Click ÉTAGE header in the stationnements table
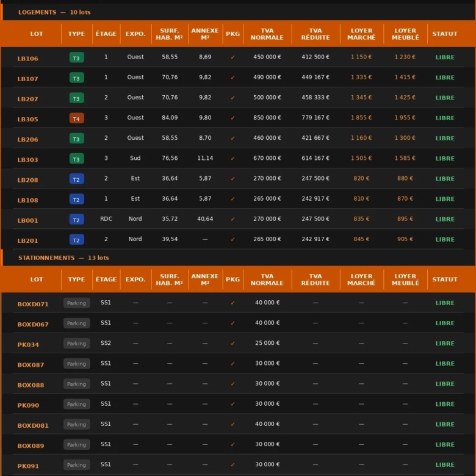This screenshot has height=476, width=476. 106,279
